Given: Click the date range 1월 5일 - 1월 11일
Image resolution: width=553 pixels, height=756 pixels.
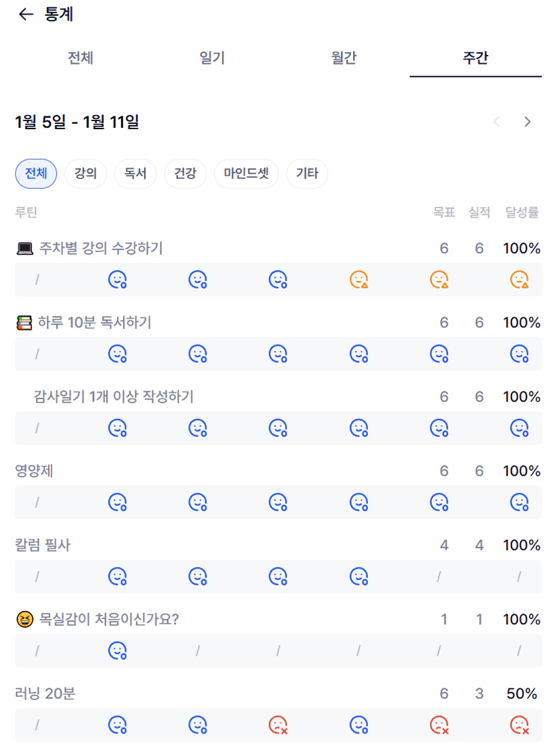Looking at the screenshot, I should [77, 122].
